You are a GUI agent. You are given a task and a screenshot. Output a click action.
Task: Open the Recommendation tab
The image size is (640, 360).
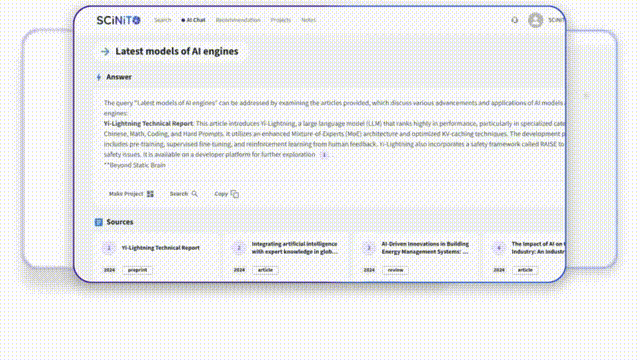[x=238, y=20]
